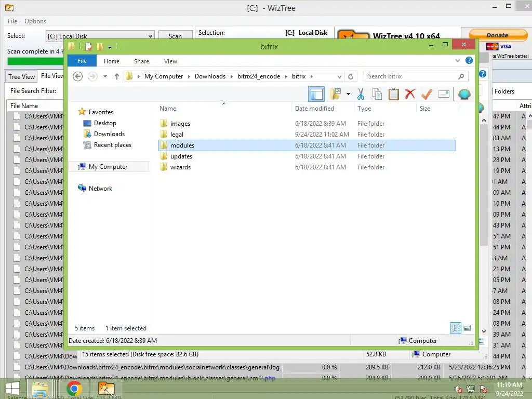
Task: Open WizTree File menu
Action: [x=12, y=21]
